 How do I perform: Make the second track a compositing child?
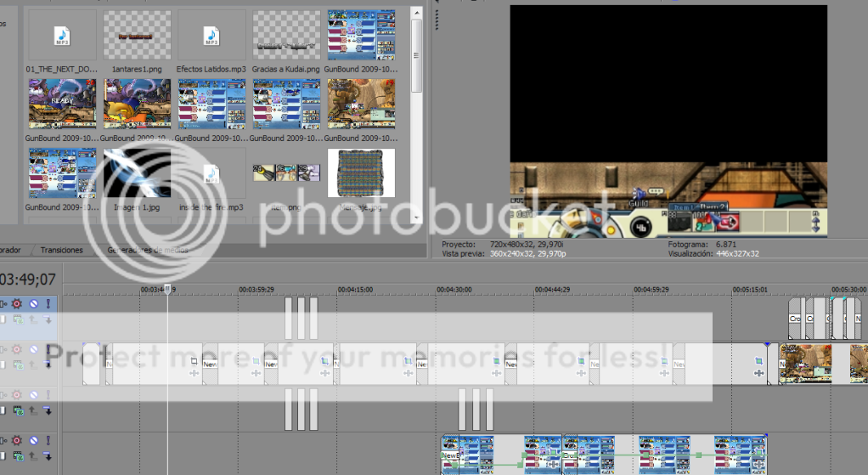click(48, 365)
